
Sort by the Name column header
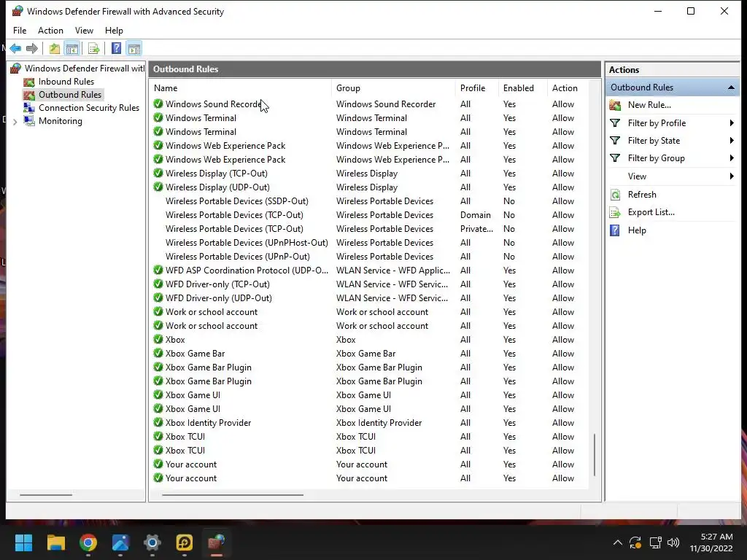click(x=241, y=88)
